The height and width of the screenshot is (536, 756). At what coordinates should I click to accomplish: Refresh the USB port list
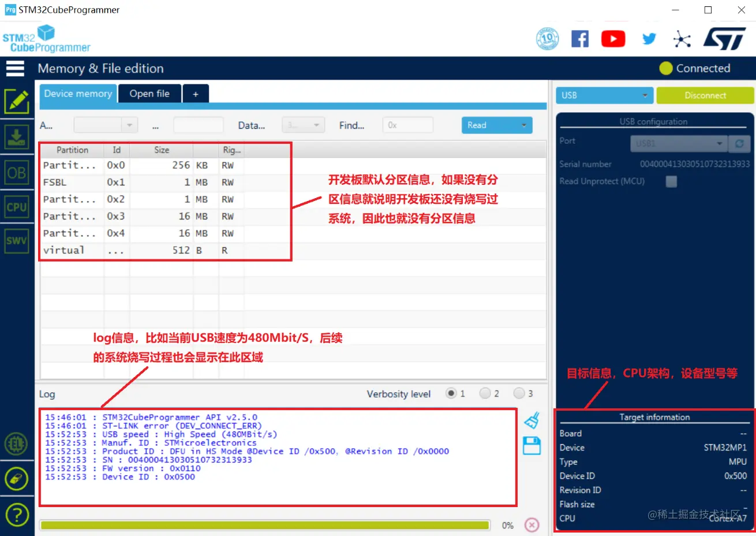pos(739,143)
